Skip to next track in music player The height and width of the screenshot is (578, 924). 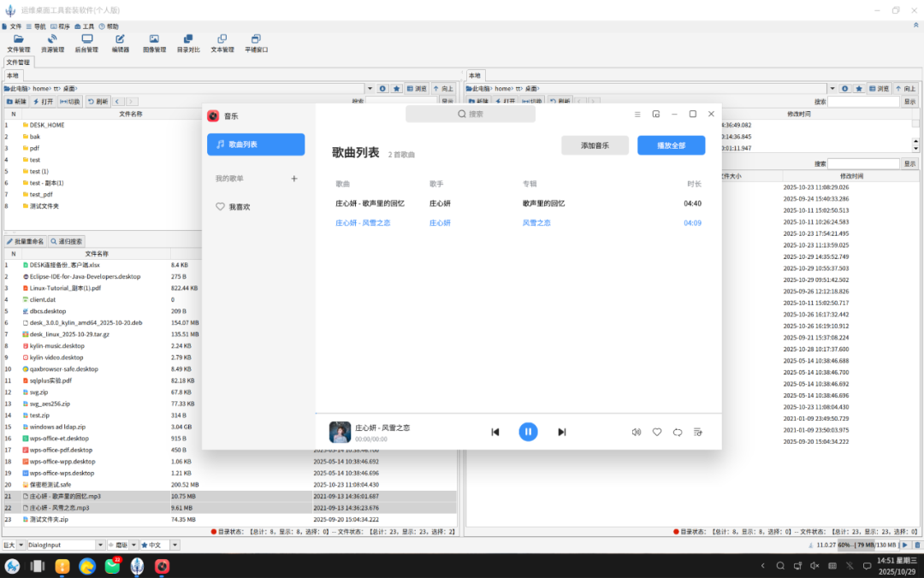coord(561,432)
